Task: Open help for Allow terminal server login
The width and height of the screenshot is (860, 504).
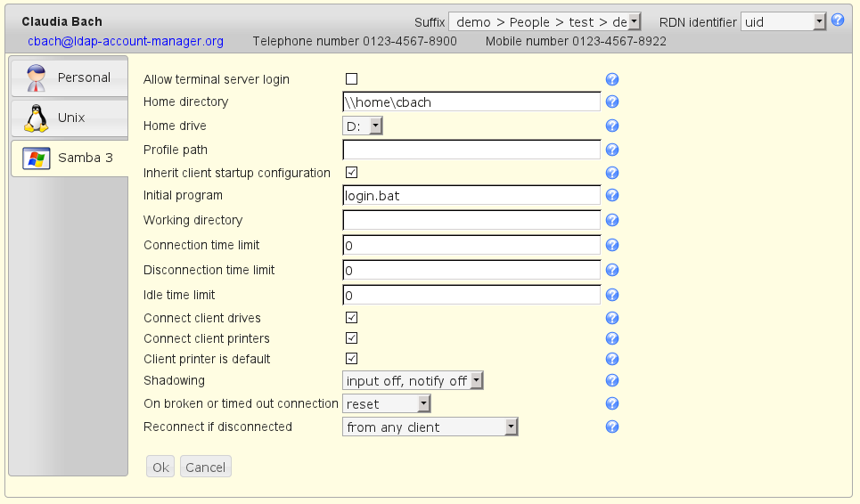Action: click(612, 79)
